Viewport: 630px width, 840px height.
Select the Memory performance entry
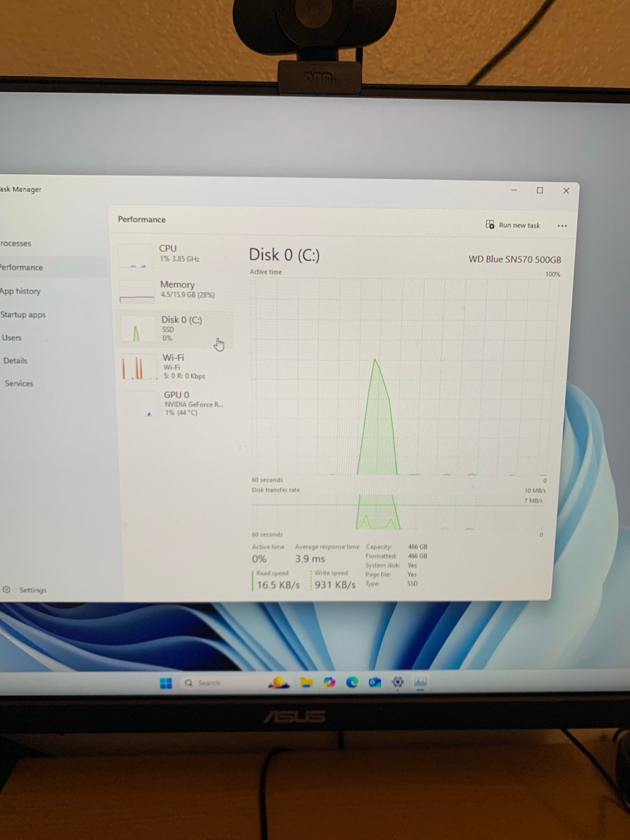pyautogui.click(x=174, y=291)
